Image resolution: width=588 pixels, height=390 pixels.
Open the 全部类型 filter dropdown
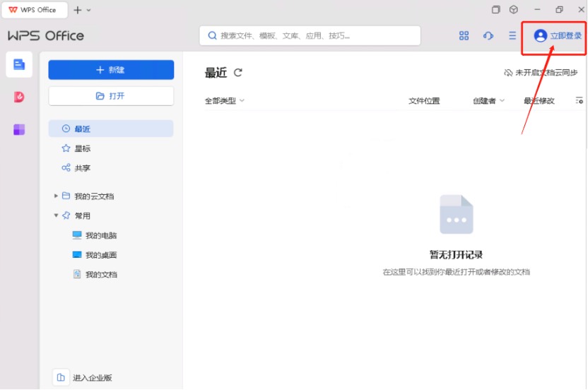(224, 101)
